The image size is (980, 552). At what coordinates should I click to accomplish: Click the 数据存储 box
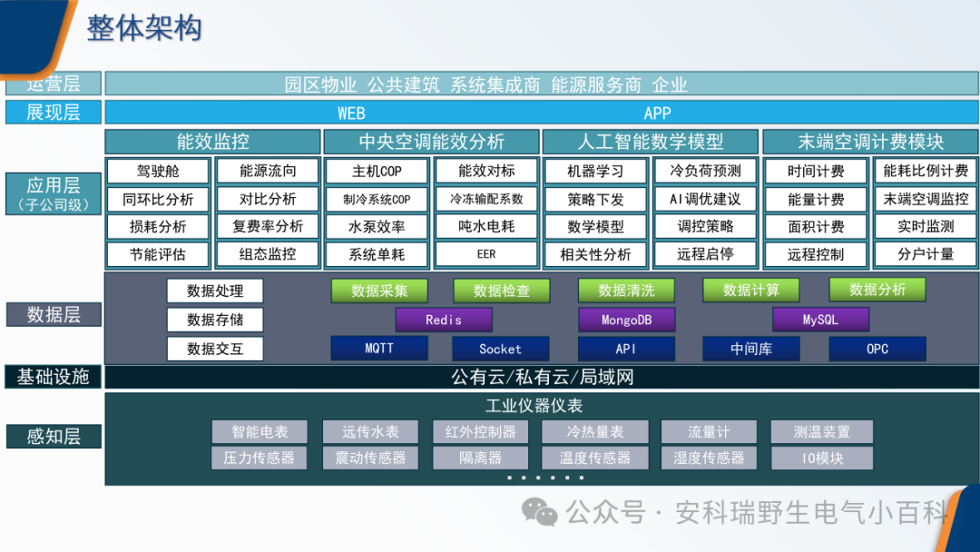[x=215, y=320]
